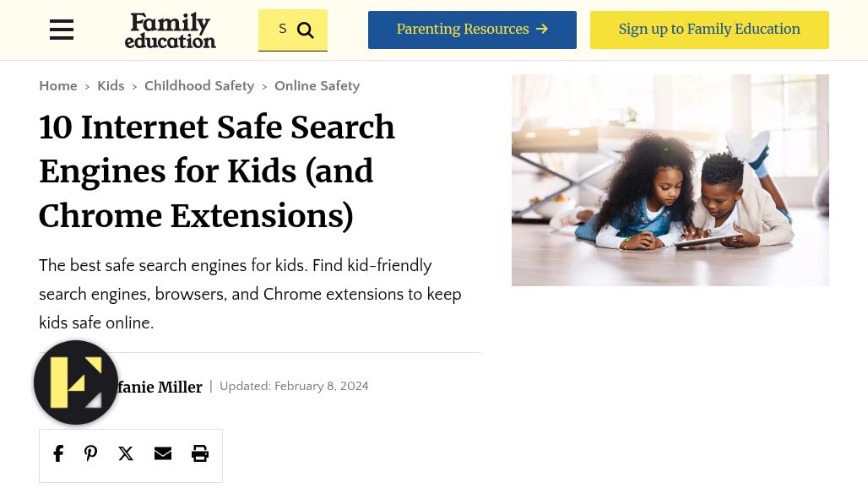868x488 pixels.
Task: Open the Kids breadcrumb link
Action: (111, 86)
